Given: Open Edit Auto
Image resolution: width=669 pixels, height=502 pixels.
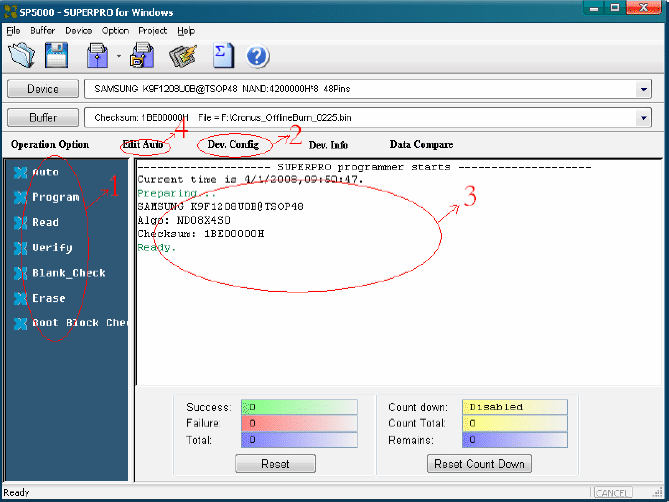Looking at the screenshot, I should [x=143, y=145].
